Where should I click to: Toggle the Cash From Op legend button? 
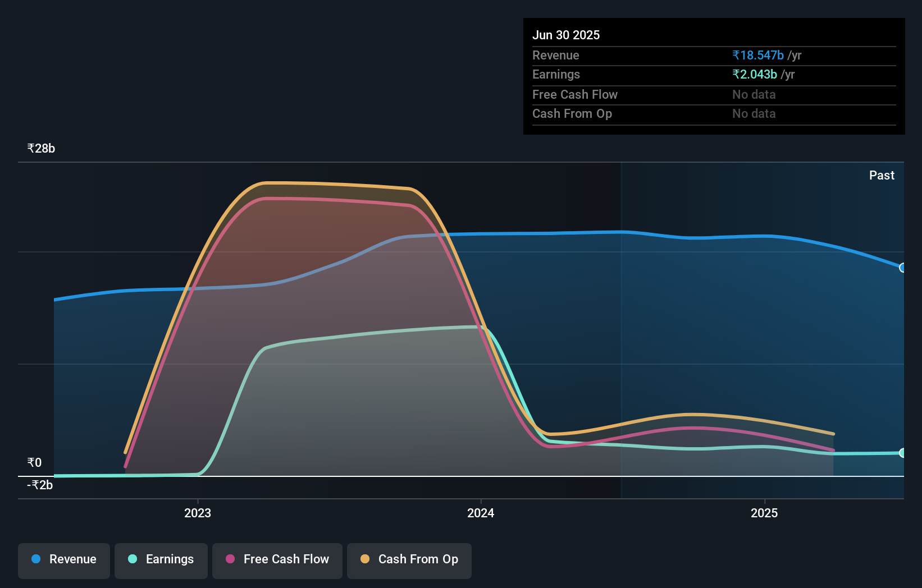[409, 561]
